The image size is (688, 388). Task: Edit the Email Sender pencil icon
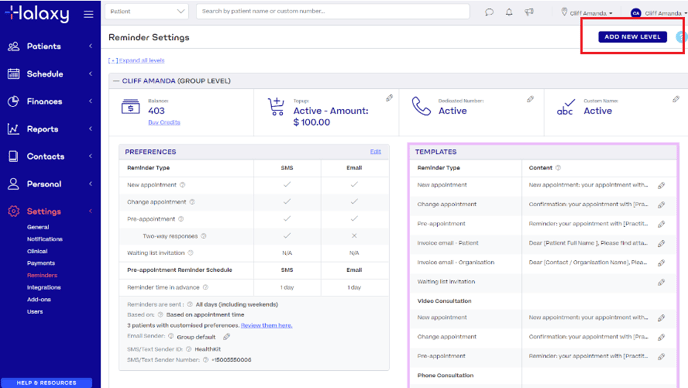pos(226,337)
